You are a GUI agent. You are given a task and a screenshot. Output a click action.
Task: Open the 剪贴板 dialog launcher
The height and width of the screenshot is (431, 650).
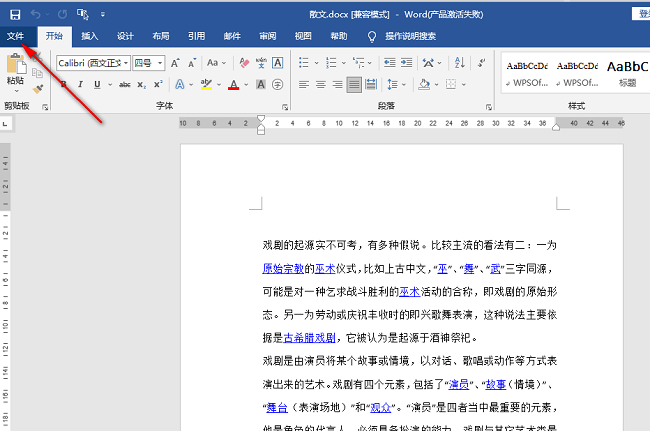click(x=45, y=107)
